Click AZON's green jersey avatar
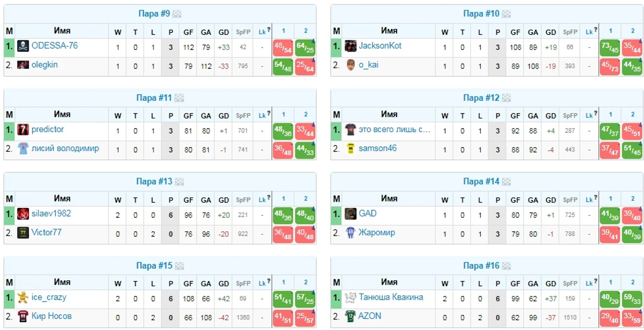Viewport: 644px width, 330px height. point(351,316)
